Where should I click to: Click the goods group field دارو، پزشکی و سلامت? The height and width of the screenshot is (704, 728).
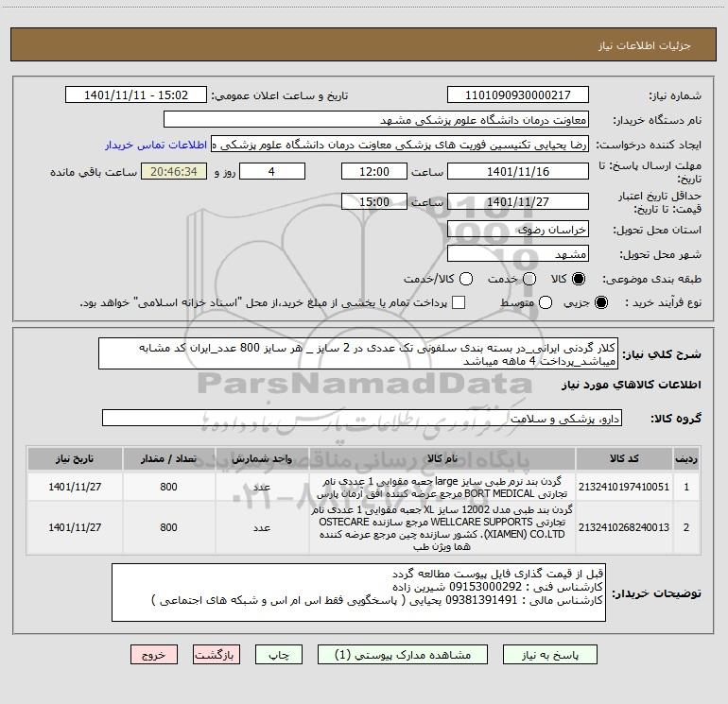point(362,418)
